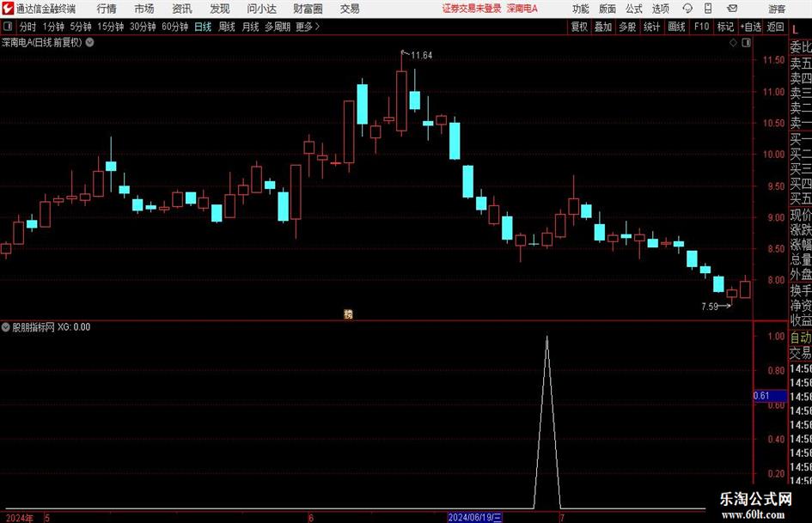812x523 pixels.
Task: Open the 资讯 menu
Action: pos(182,9)
